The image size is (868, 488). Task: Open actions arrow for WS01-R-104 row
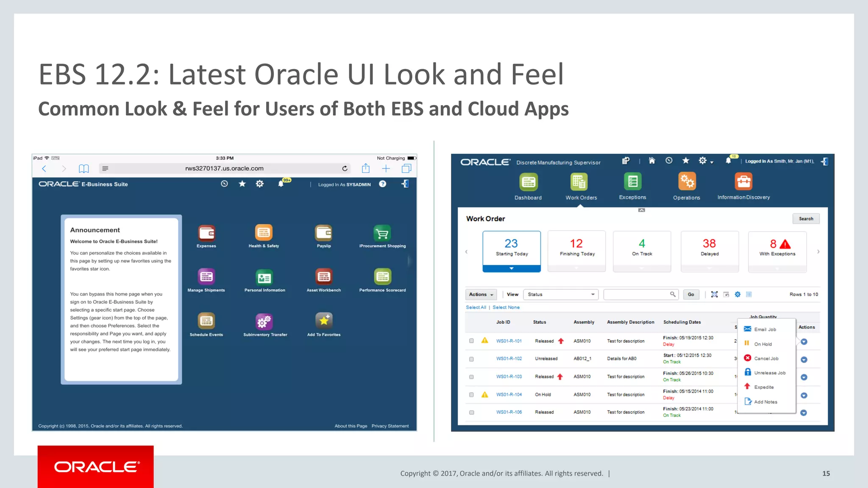(804, 395)
